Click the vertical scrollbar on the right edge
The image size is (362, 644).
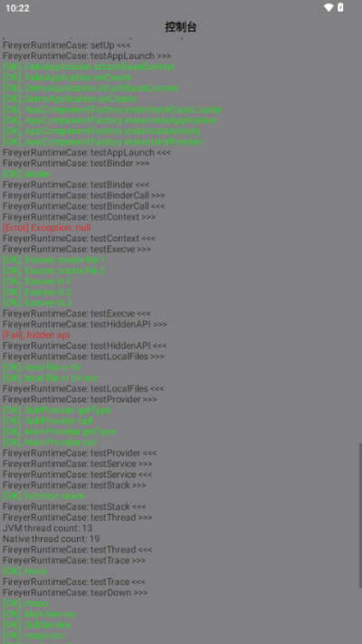pos(360,515)
